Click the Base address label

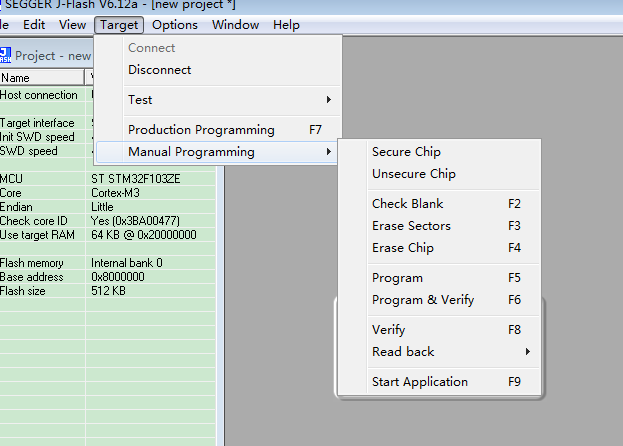click(32, 277)
